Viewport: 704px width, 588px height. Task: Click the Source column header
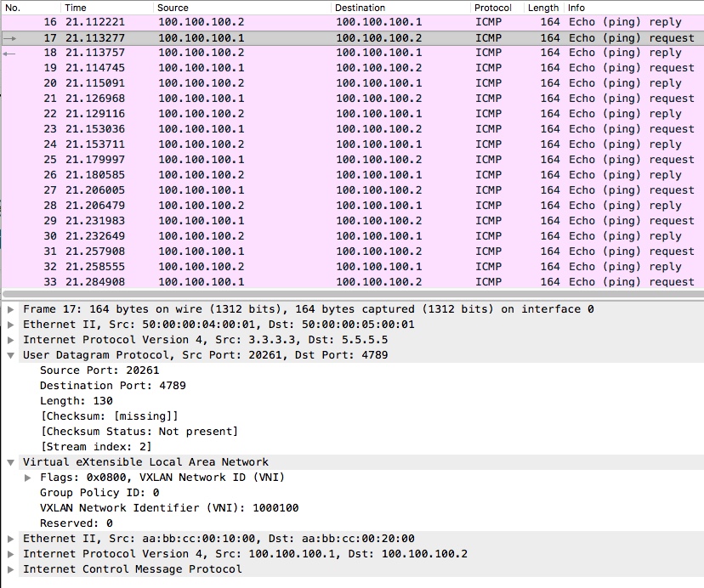coord(173,8)
